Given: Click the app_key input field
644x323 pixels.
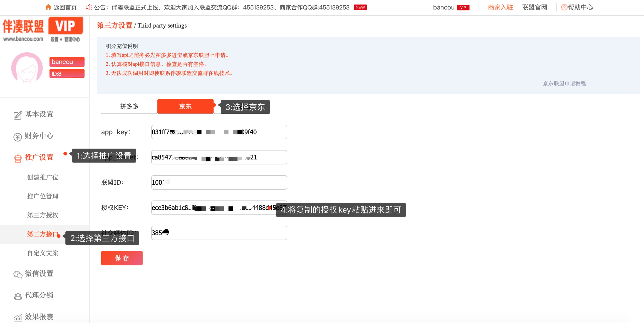Looking at the screenshot, I should point(219,132).
